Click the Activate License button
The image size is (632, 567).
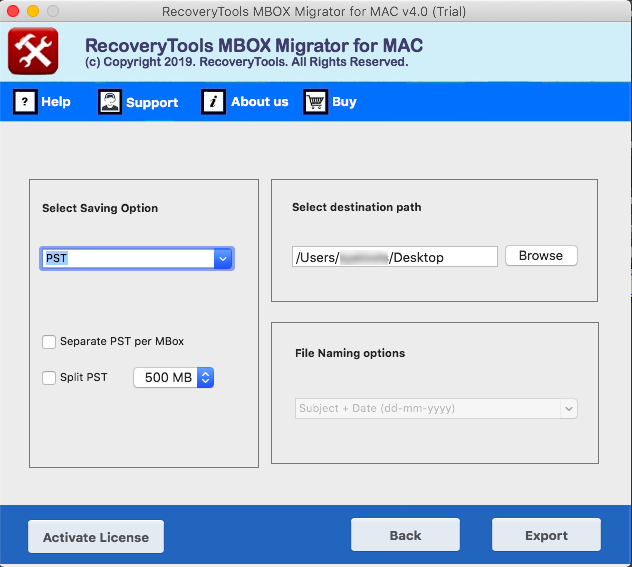96,536
